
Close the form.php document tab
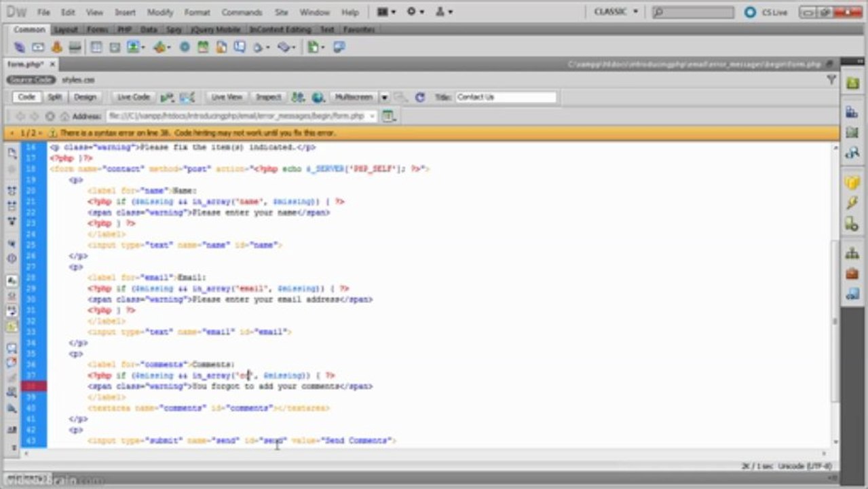(x=52, y=64)
